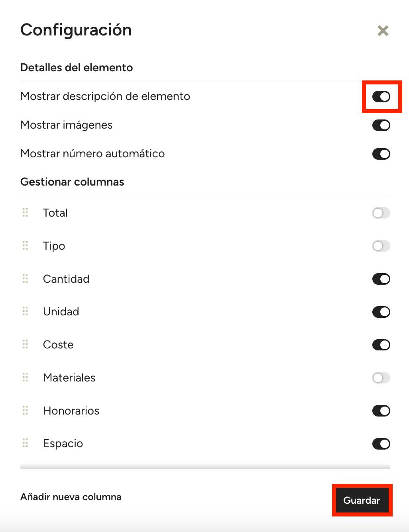Turn off the Mostrar imágenes switch
Image resolution: width=409 pixels, height=532 pixels.
tap(381, 125)
